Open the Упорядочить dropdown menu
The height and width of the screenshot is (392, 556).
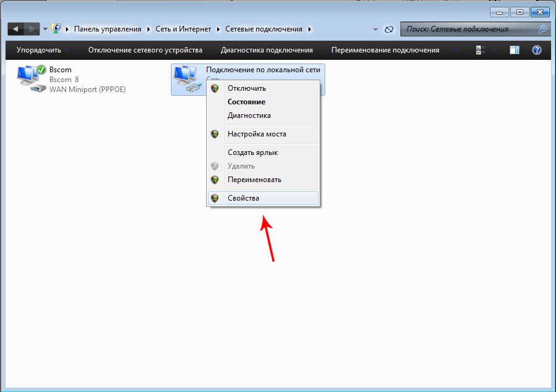pos(43,50)
